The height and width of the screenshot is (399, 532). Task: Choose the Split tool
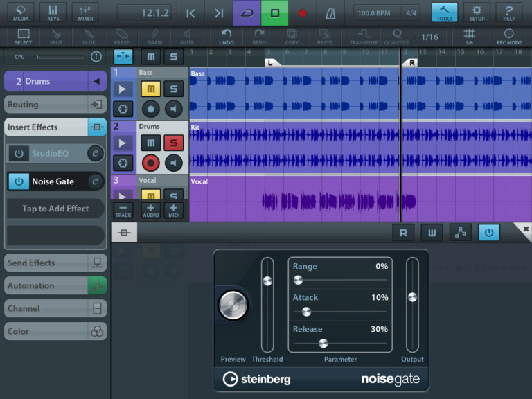coord(56,37)
